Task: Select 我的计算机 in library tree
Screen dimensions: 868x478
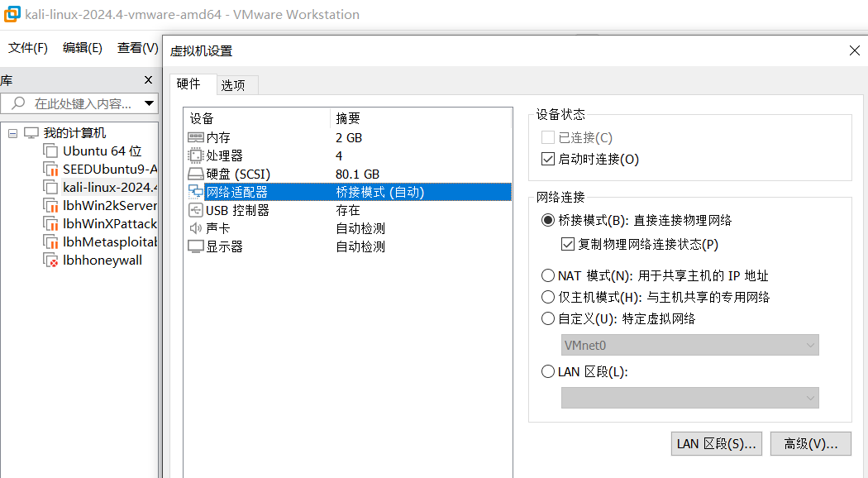Action: point(74,133)
